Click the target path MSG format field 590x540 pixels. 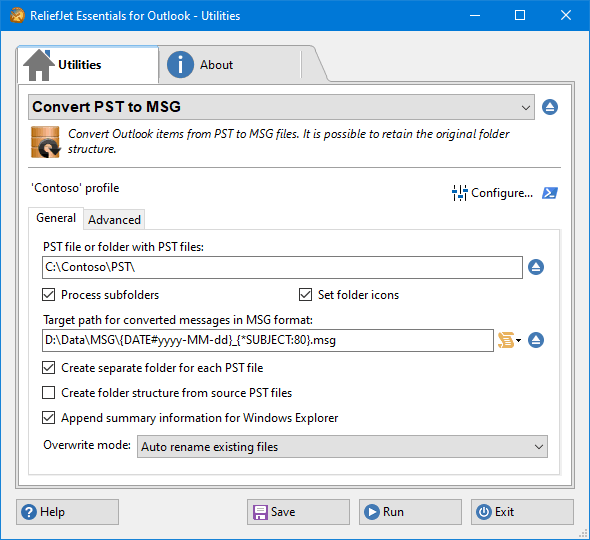tap(268, 341)
